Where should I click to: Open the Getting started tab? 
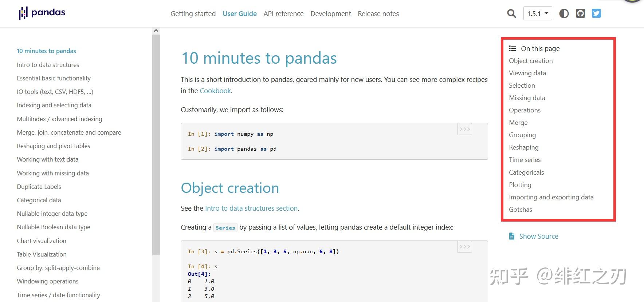point(193,14)
